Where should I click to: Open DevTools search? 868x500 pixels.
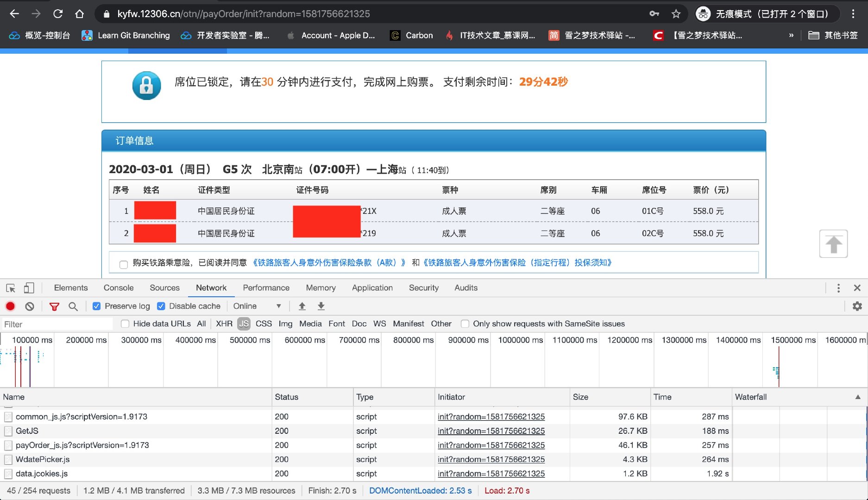pyautogui.click(x=73, y=306)
